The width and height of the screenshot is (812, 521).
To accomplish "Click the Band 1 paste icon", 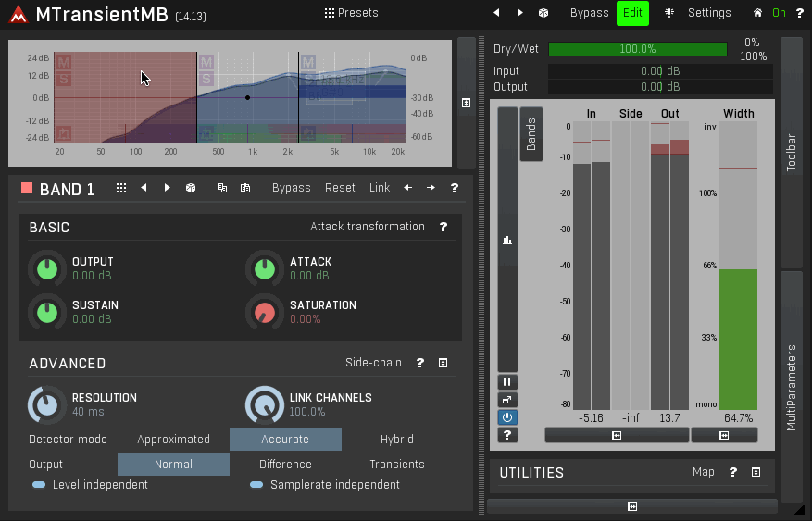I will (x=245, y=188).
